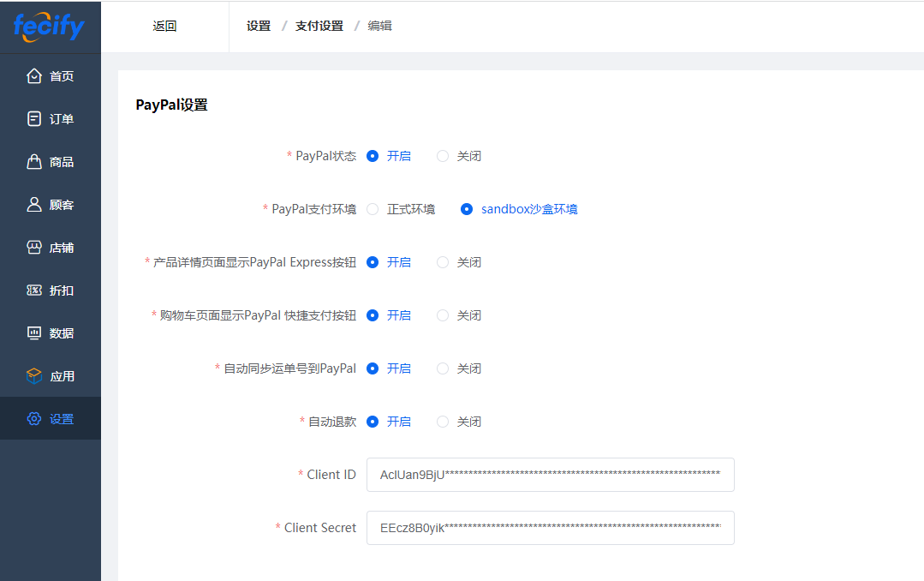Image resolution: width=924 pixels, height=581 pixels.
Task: Click the 订单 orders icon
Action: [x=34, y=118]
